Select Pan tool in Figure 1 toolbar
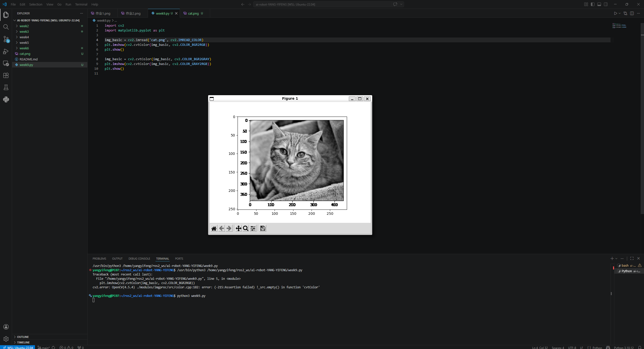Viewport: 644px width, 349px height. click(238, 228)
